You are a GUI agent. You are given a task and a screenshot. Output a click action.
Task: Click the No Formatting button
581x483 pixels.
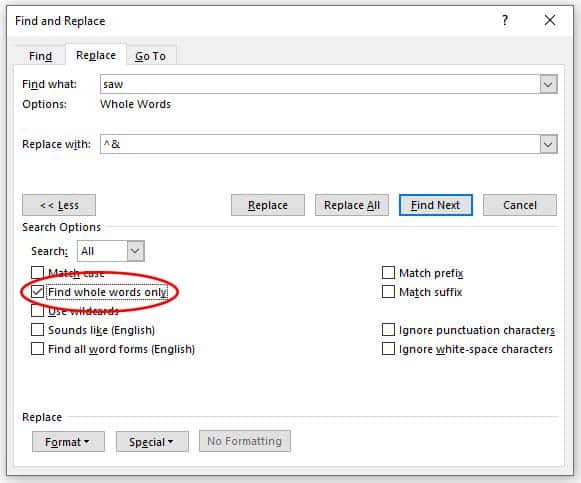[245, 441]
